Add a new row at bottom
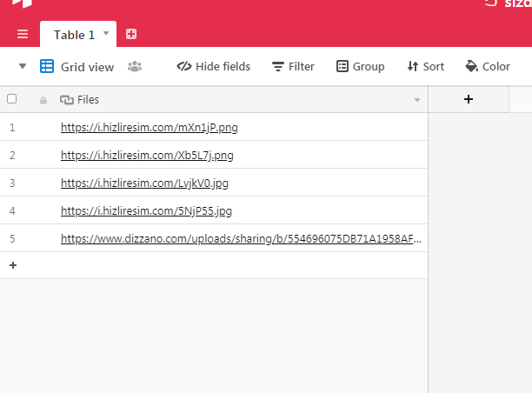This screenshot has width=532, height=393. 13,265
